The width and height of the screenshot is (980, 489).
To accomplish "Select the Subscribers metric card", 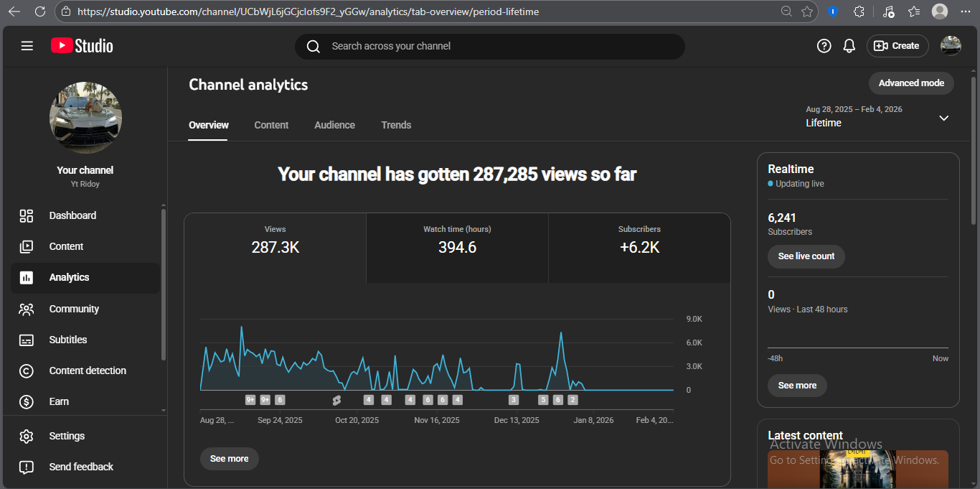I will pyautogui.click(x=639, y=240).
